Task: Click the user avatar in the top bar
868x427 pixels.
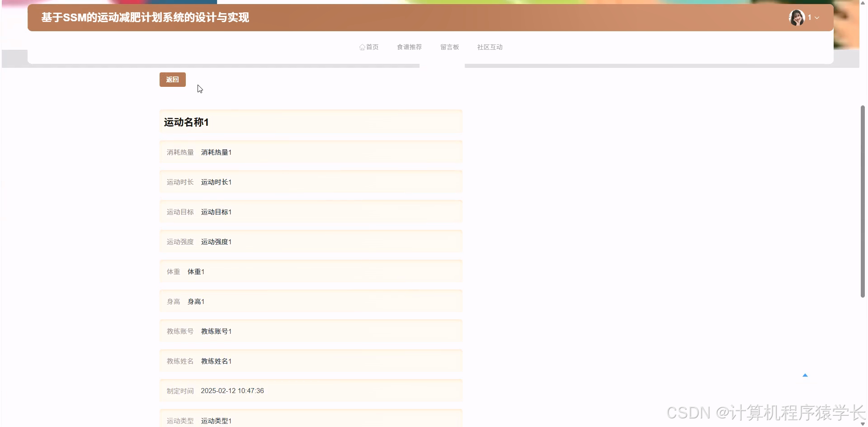Action: coord(797,18)
